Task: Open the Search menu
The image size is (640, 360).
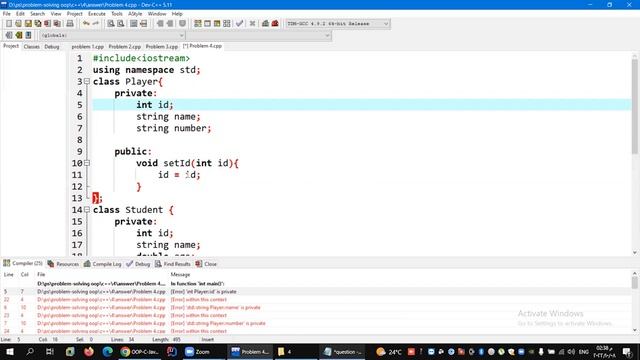Action: (x=38, y=13)
